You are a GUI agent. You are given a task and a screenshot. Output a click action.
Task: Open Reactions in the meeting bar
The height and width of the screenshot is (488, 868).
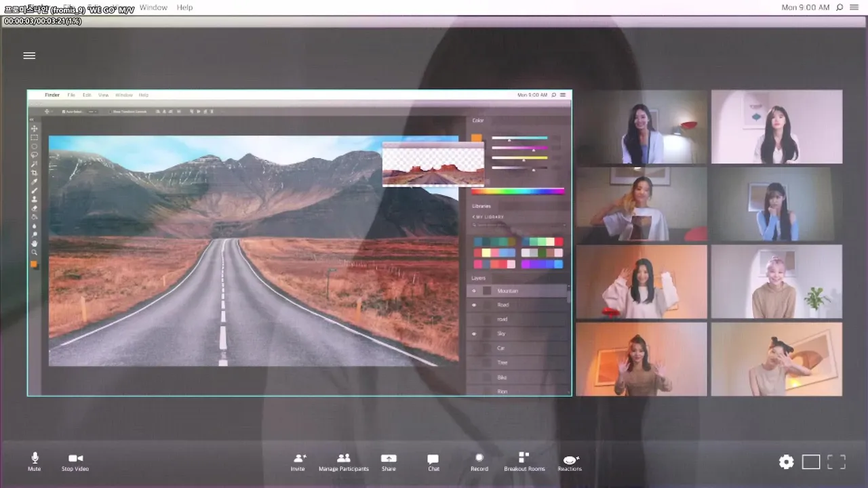coord(570,463)
